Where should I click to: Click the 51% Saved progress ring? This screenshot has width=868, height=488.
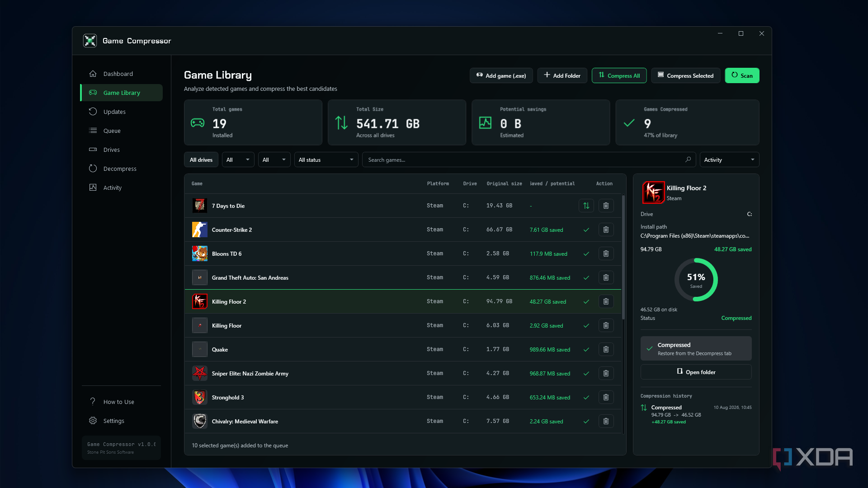[696, 280]
